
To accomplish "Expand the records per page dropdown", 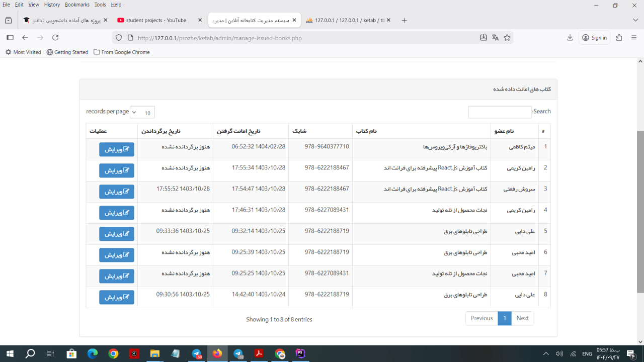I will [x=142, y=113].
